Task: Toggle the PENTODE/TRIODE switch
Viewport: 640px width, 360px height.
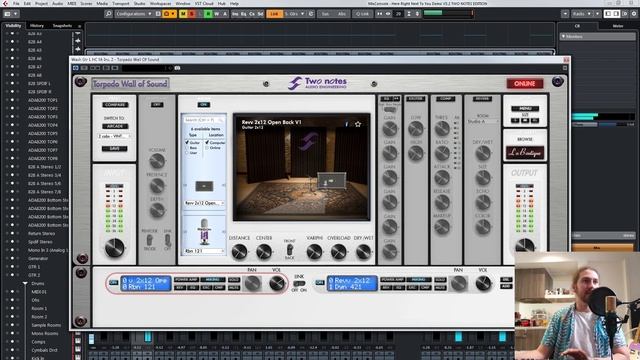Action: [x=149, y=240]
